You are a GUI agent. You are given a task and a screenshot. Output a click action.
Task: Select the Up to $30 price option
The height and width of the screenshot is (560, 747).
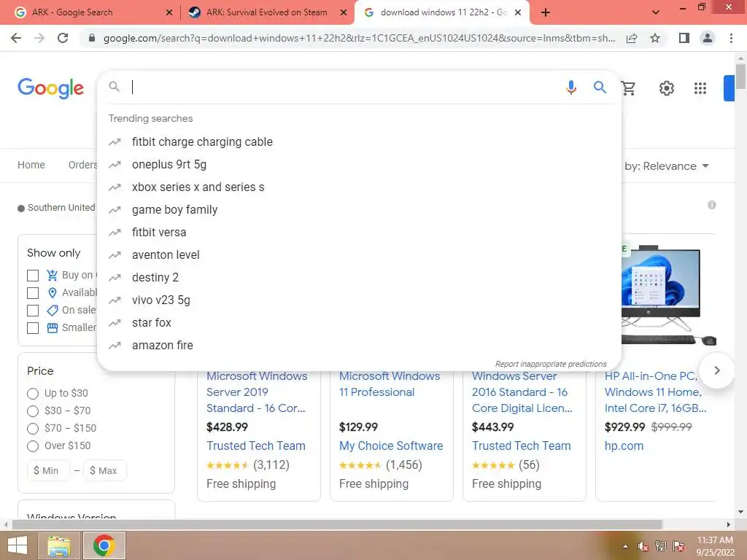(x=33, y=394)
